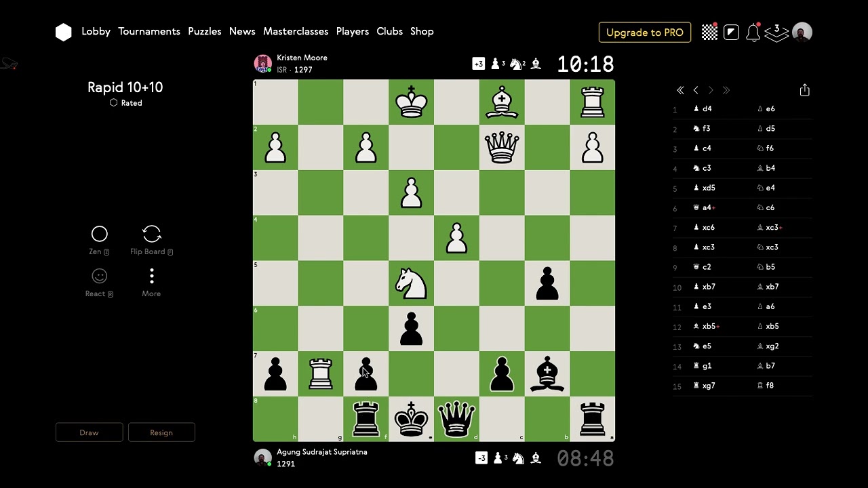Select the black pawn on h7

pos(275,373)
